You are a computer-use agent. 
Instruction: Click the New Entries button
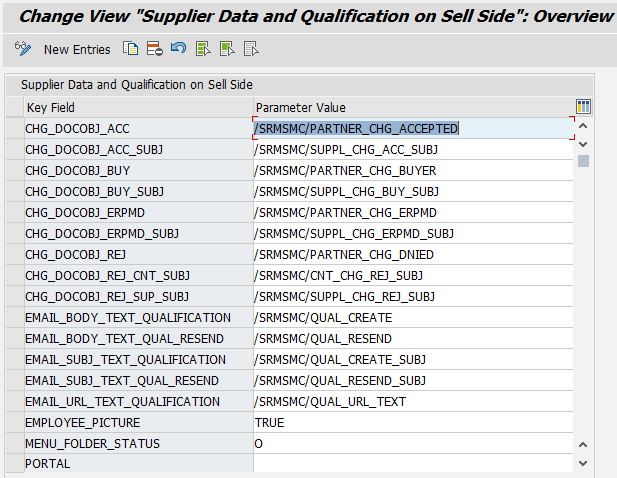coord(77,49)
